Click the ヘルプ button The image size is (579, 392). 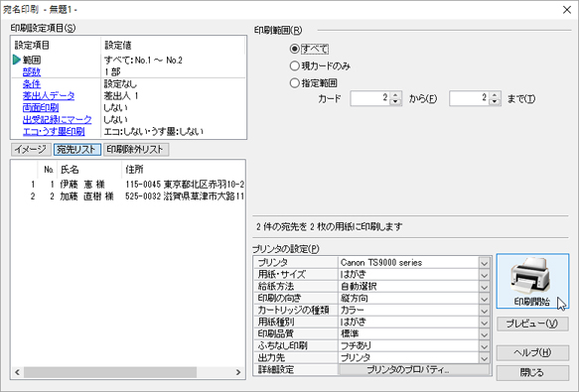pyautogui.click(x=532, y=352)
